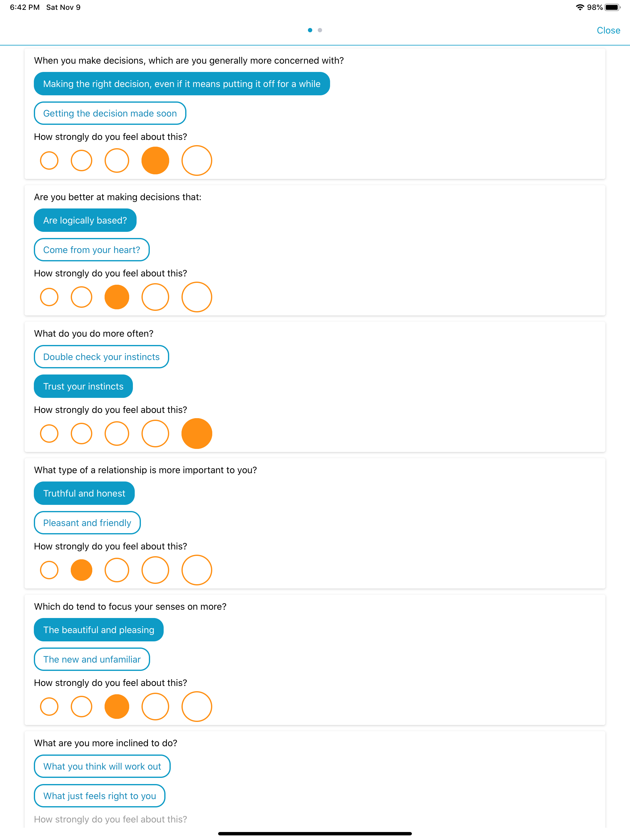Set decision-concern strength to smallest circle

point(49,160)
